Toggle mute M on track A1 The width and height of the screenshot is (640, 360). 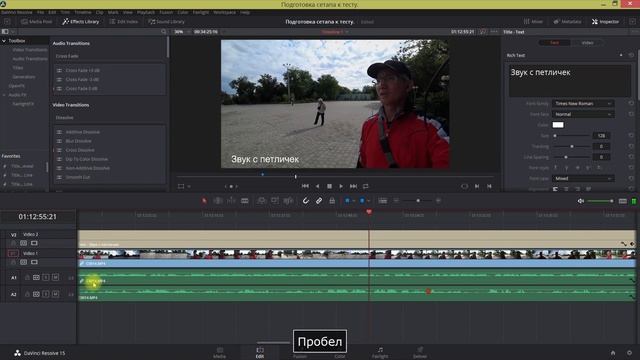(x=55, y=278)
